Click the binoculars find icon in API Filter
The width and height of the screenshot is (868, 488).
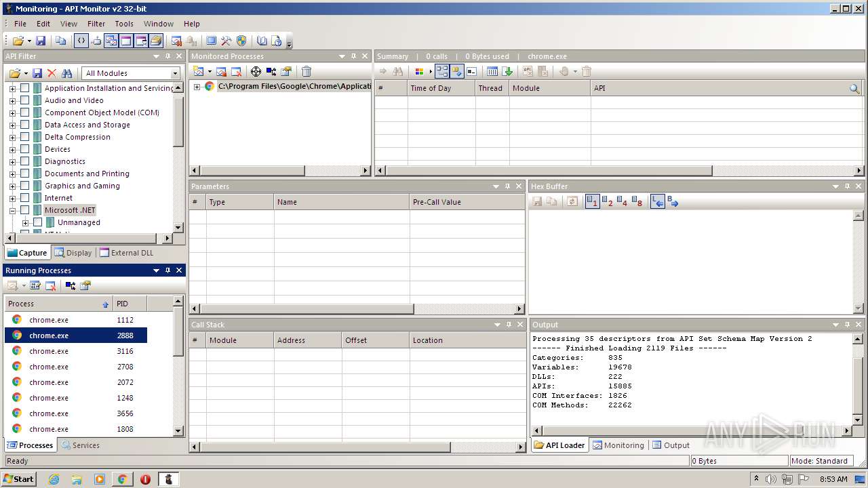(66, 73)
